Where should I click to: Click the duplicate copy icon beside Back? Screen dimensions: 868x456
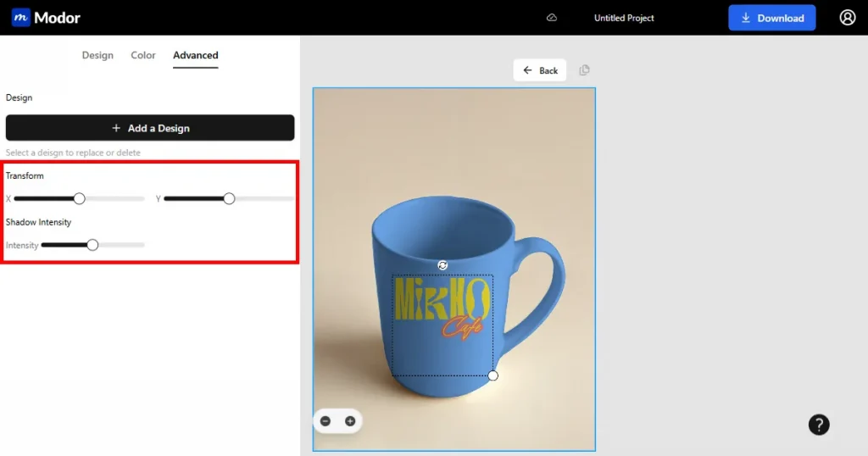585,70
